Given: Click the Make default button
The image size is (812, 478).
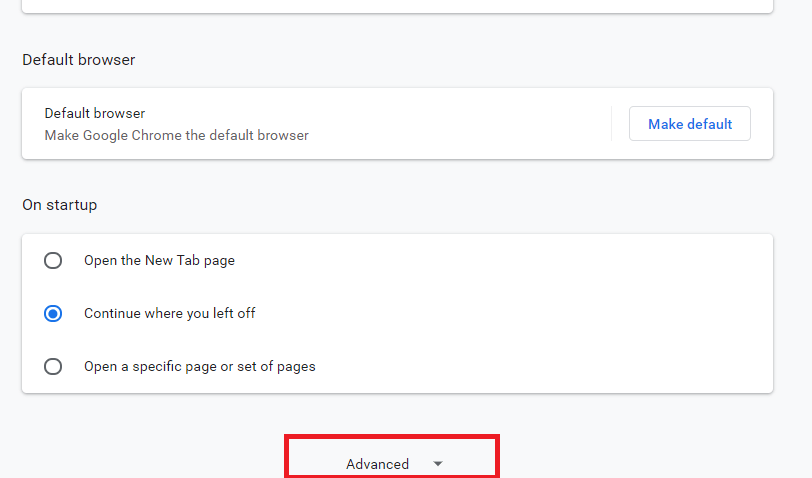Looking at the screenshot, I should [x=690, y=124].
